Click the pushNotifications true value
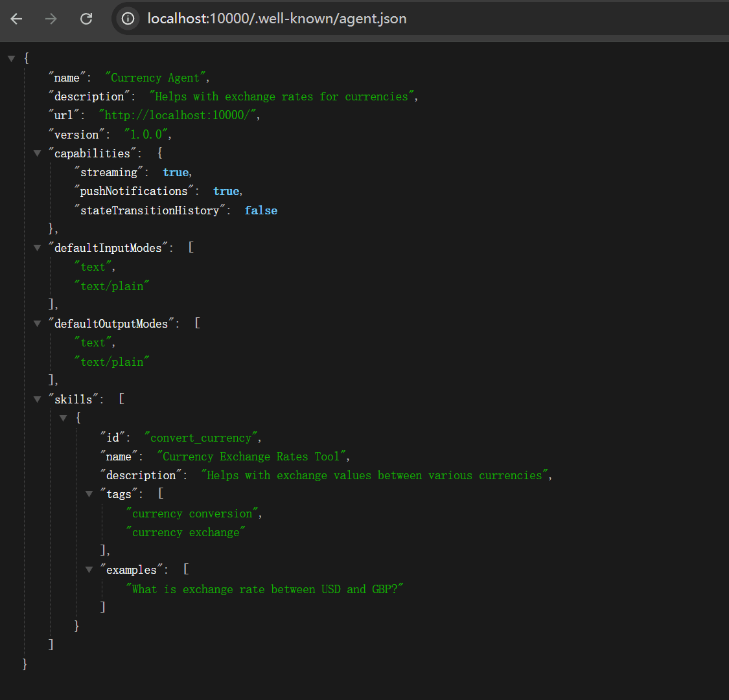Viewport: 729px width, 700px height. click(x=226, y=192)
